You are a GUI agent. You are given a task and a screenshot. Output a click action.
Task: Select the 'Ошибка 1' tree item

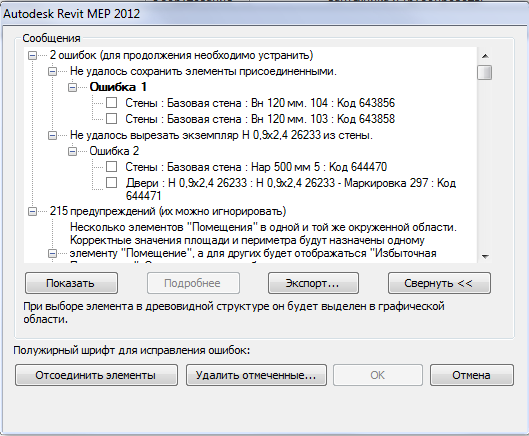118,87
